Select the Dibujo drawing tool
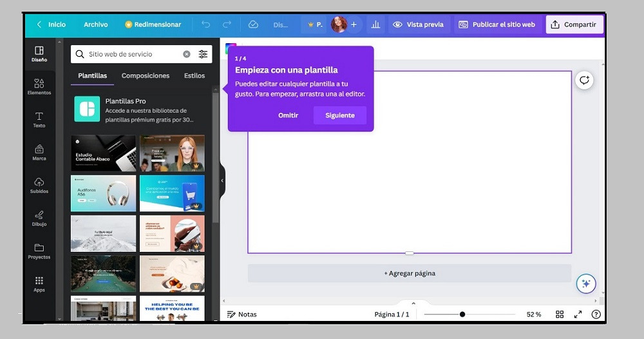 (x=39, y=218)
